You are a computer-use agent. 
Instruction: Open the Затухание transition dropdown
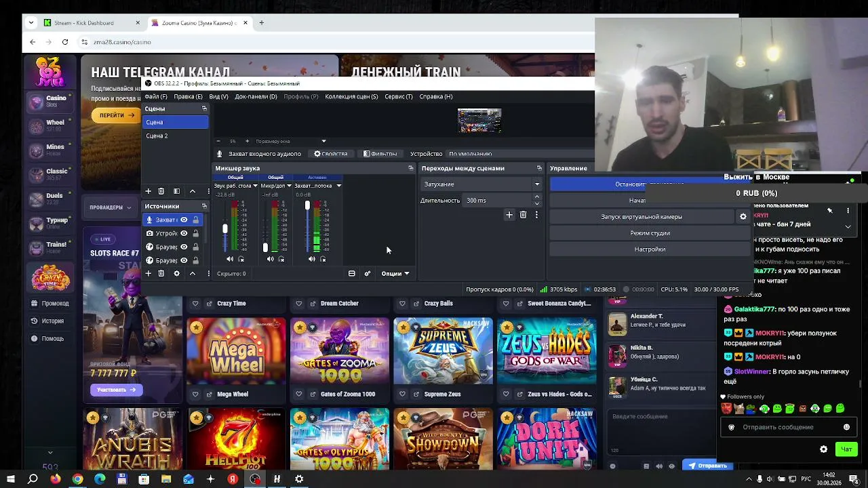(x=481, y=184)
